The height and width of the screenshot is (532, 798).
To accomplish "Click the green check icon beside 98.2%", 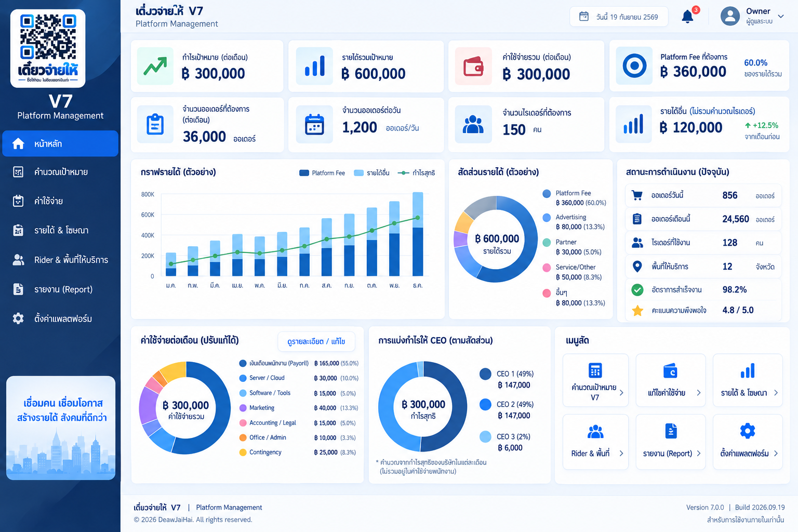I will click(x=637, y=290).
